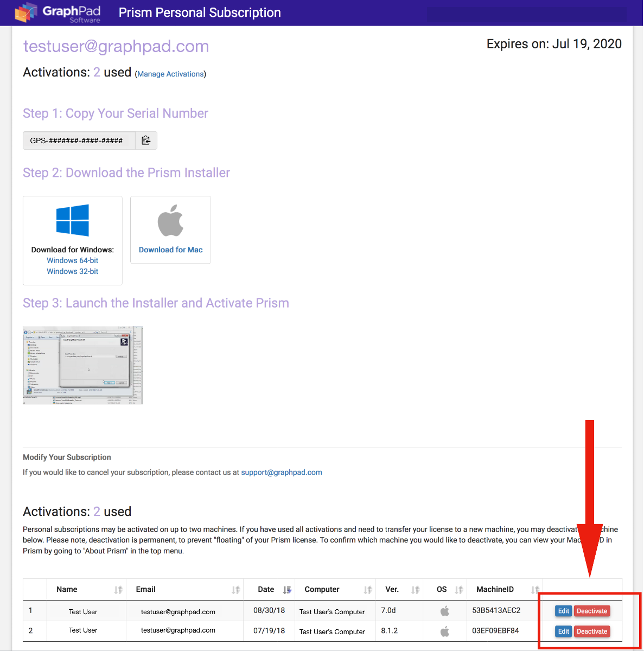Image resolution: width=644 pixels, height=651 pixels.
Task: Click the Date column header
Action: point(266,590)
